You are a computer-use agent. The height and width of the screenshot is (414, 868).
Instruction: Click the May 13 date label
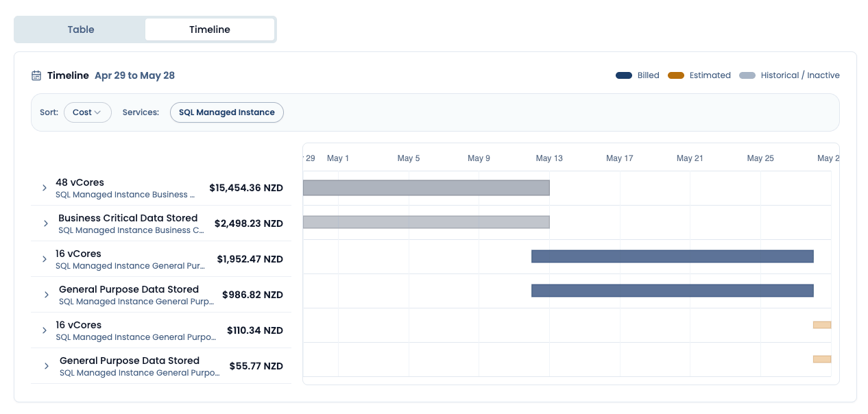tap(549, 158)
